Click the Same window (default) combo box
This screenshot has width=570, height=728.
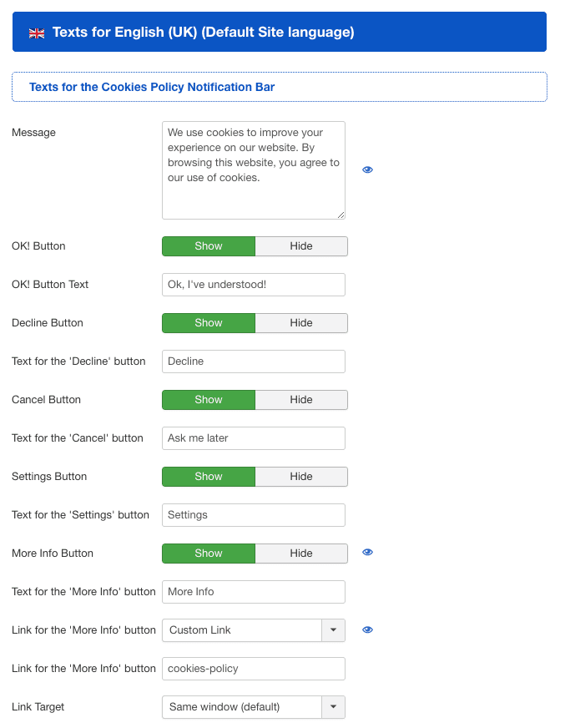point(242,707)
